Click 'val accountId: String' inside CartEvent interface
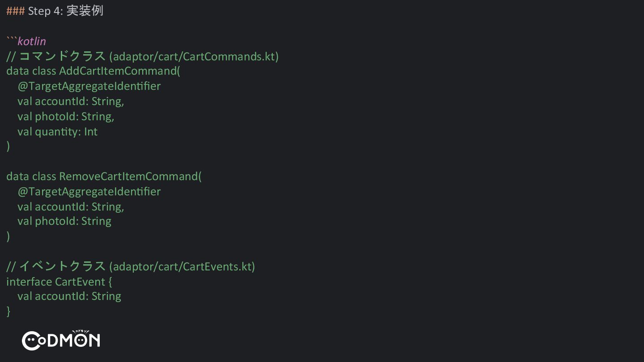Viewport: 644px width, 362px height. point(69,296)
